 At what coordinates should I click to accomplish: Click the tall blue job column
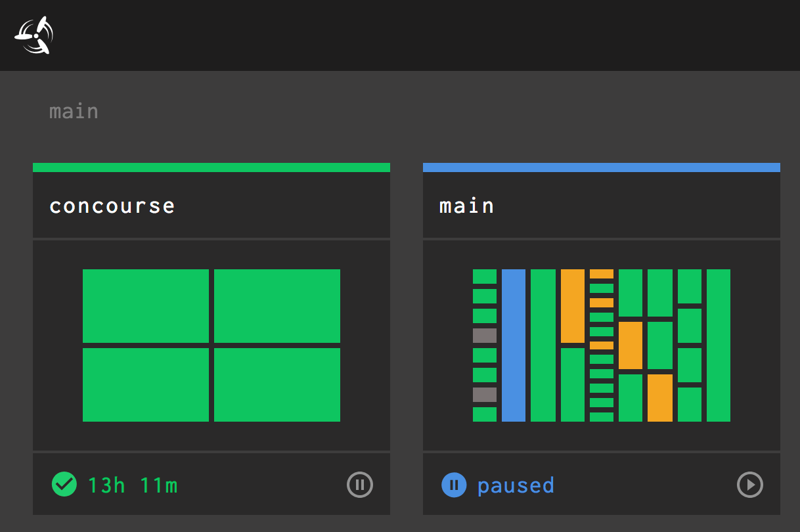pos(513,345)
